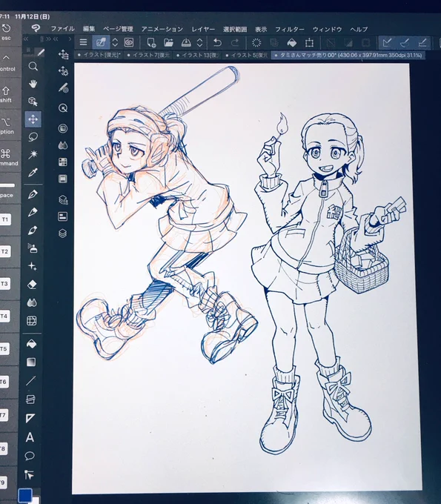Viewport: 441px width, 504px height.
Task: Open the Window (ウィンドウ) menu
Action: point(327,30)
